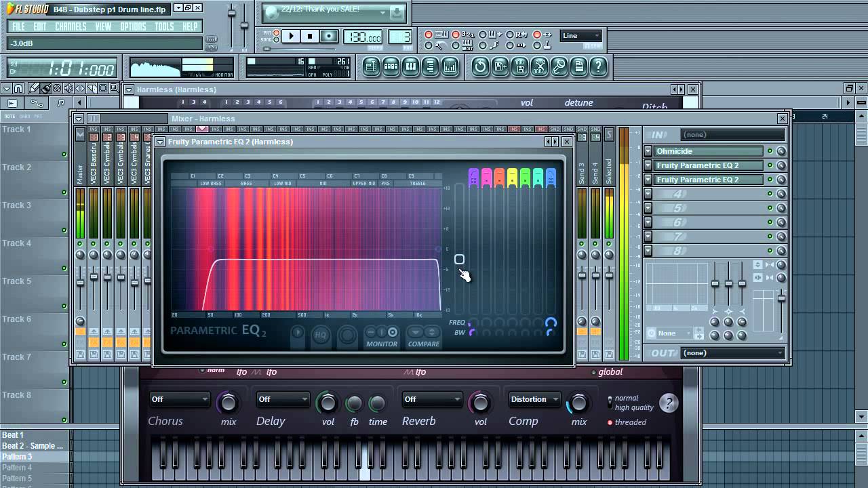The width and height of the screenshot is (868, 488).
Task: Open the mixer IN (none) input dropdown
Action: (x=732, y=135)
